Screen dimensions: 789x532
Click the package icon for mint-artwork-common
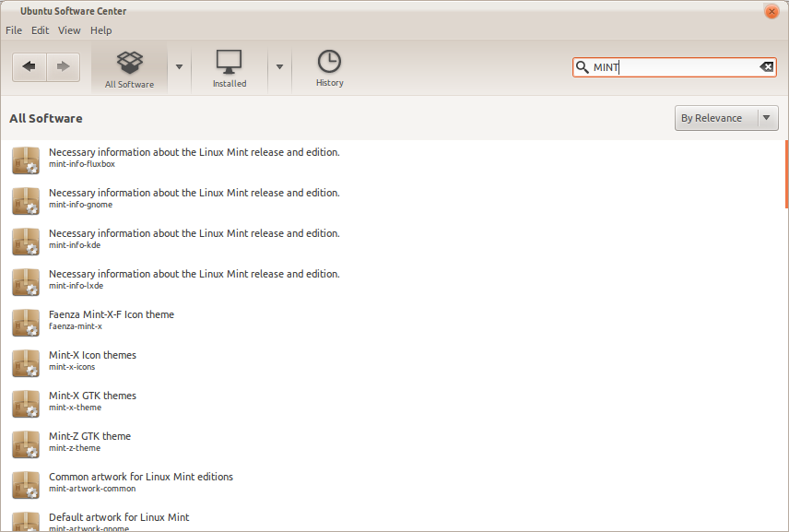pyautogui.click(x=26, y=485)
